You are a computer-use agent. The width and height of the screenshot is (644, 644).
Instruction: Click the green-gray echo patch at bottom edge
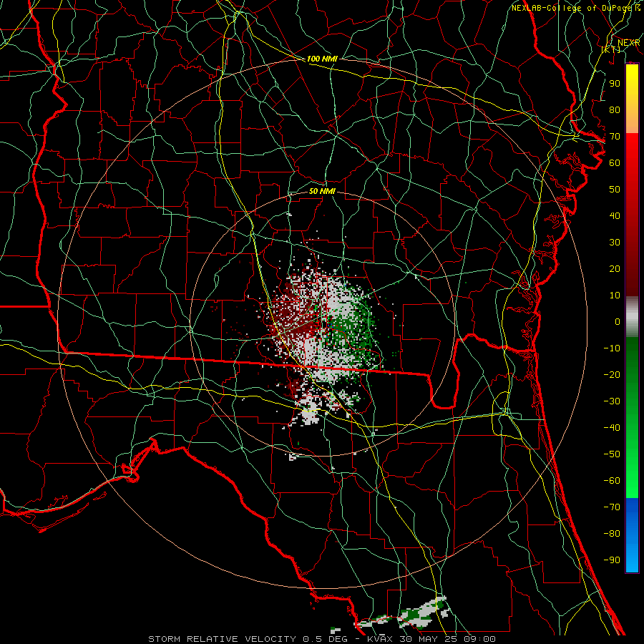422,612
